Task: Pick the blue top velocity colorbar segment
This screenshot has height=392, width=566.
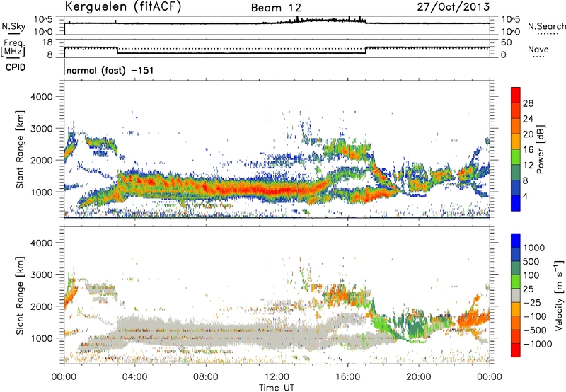Action: pyautogui.click(x=516, y=241)
